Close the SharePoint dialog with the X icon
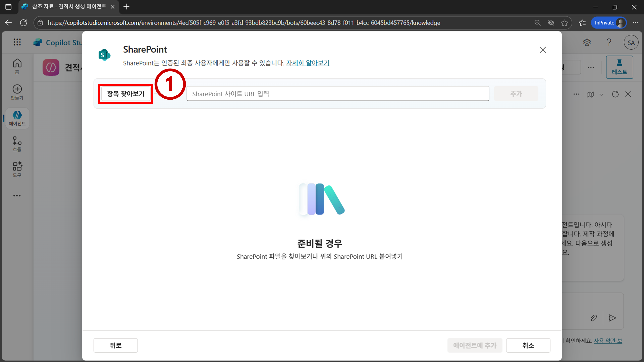 (x=543, y=50)
